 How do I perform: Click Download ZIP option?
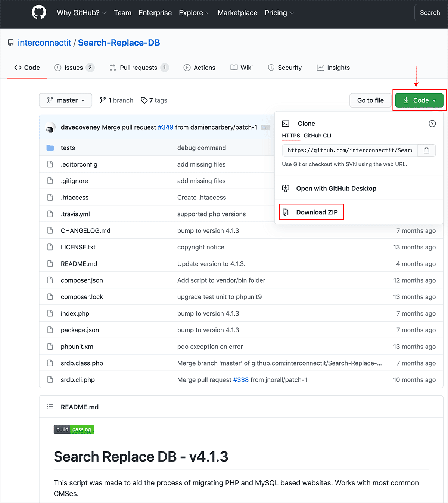point(317,212)
